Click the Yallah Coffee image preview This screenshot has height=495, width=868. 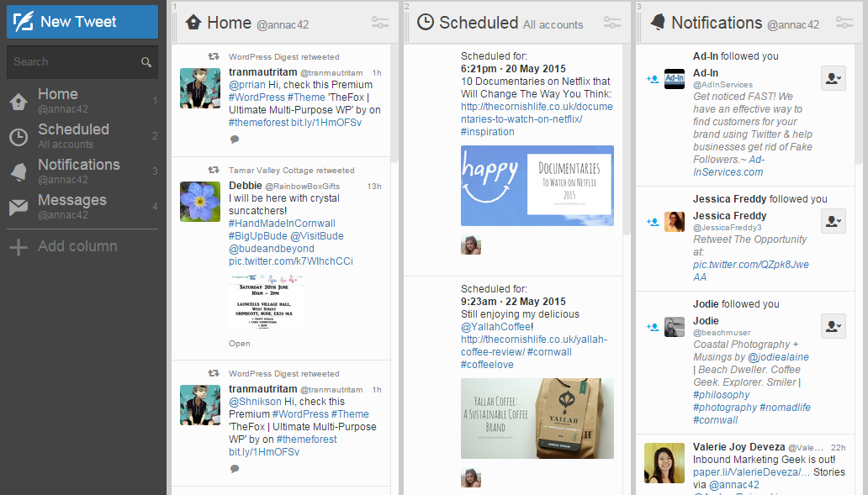coord(537,418)
